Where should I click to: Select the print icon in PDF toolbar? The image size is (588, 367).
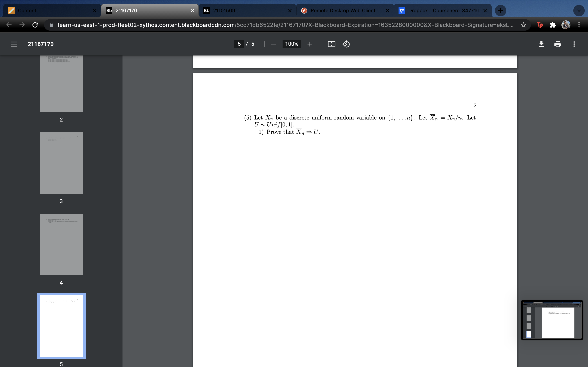[x=557, y=44]
